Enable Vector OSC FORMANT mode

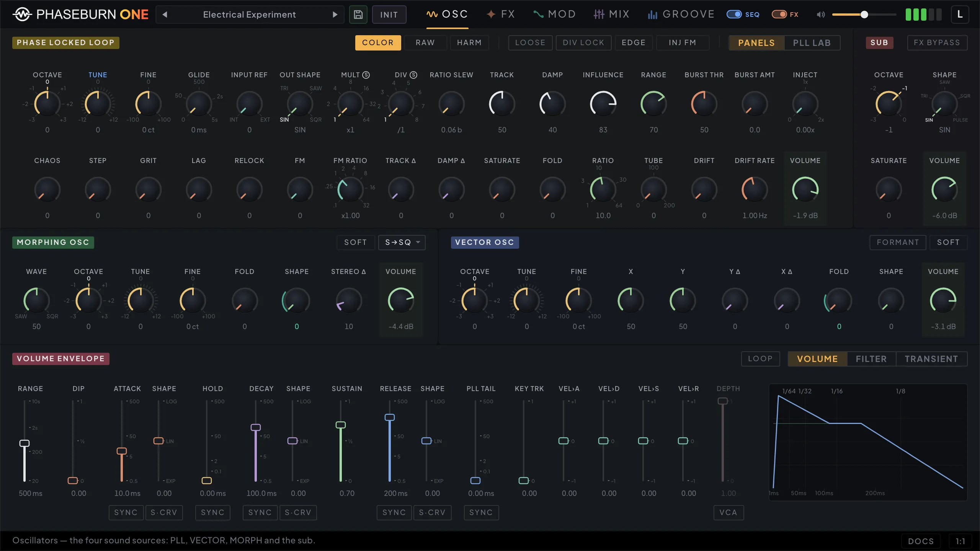click(x=898, y=242)
